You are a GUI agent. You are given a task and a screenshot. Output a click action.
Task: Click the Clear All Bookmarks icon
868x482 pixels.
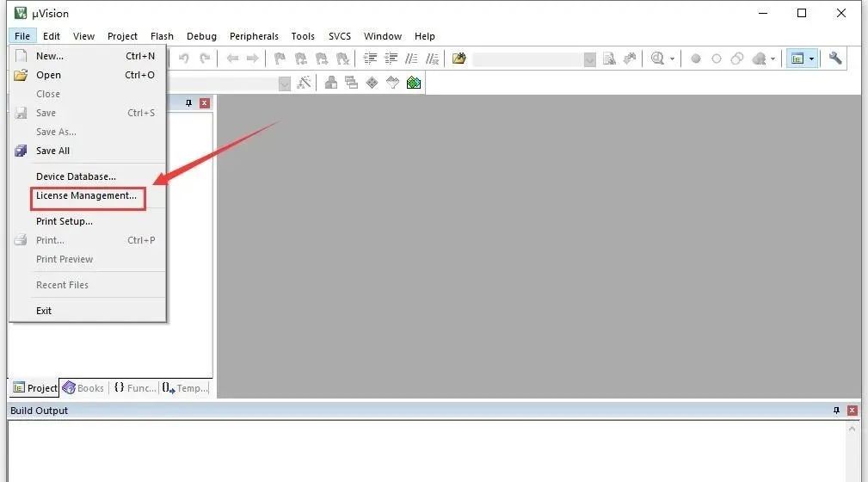[x=342, y=59]
